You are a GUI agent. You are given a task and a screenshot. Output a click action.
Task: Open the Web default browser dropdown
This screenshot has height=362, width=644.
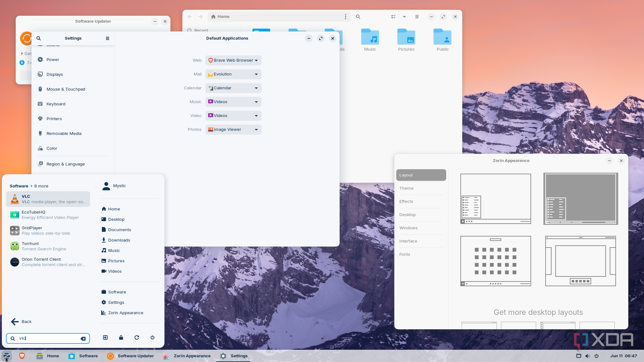[x=233, y=60]
